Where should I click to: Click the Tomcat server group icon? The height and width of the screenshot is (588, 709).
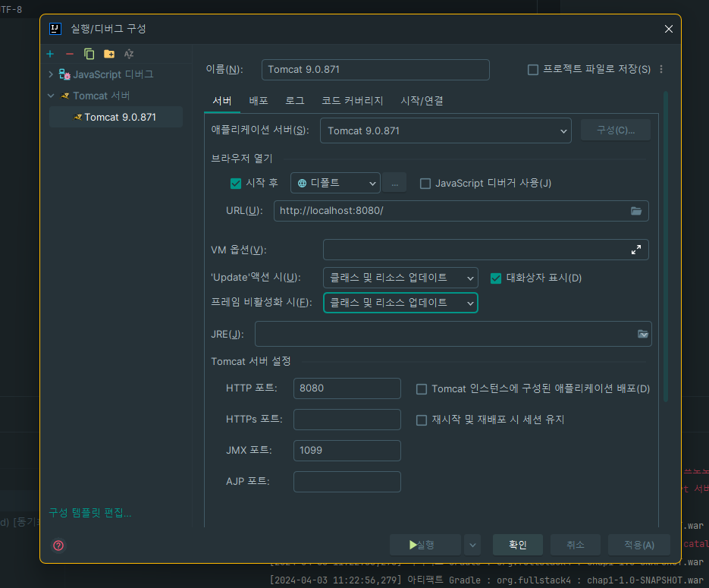point(65,96)
